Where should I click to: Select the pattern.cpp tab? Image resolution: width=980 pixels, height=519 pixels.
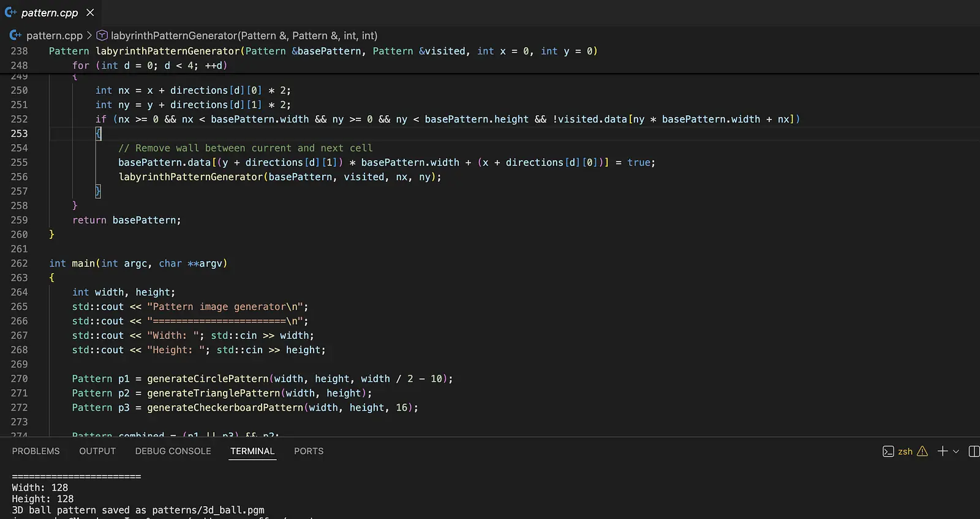(50, 12)
